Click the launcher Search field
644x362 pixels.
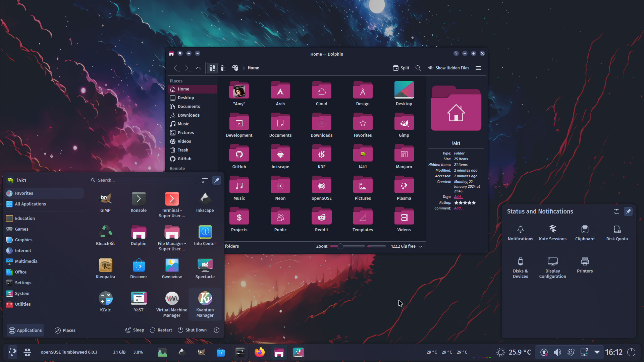click(x=143, y=180)
